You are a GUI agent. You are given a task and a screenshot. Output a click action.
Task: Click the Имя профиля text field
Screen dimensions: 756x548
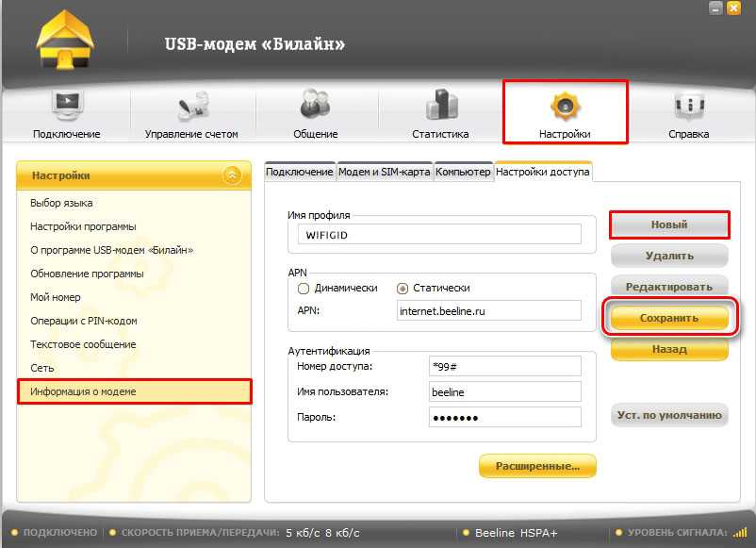point(438,235)
